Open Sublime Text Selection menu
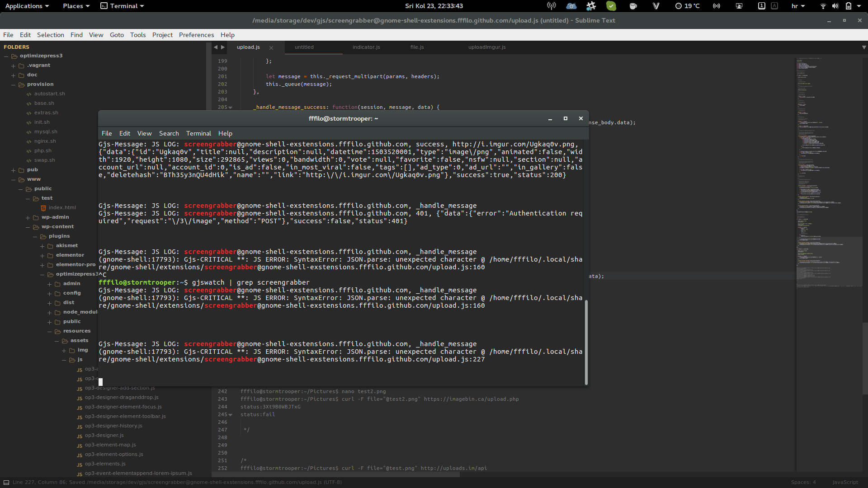The width and height of the screenshot is (868, 488). click(x=51, y=35)
